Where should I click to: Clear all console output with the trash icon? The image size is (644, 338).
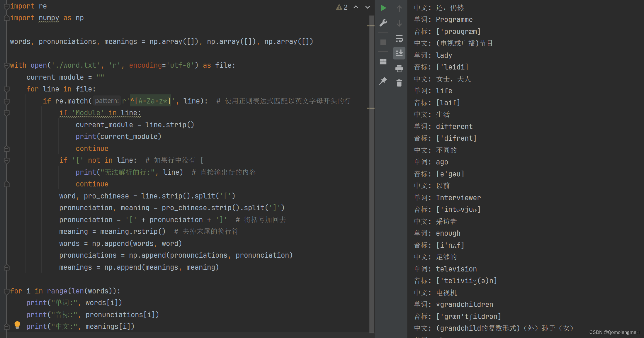[x=399, y=83]
